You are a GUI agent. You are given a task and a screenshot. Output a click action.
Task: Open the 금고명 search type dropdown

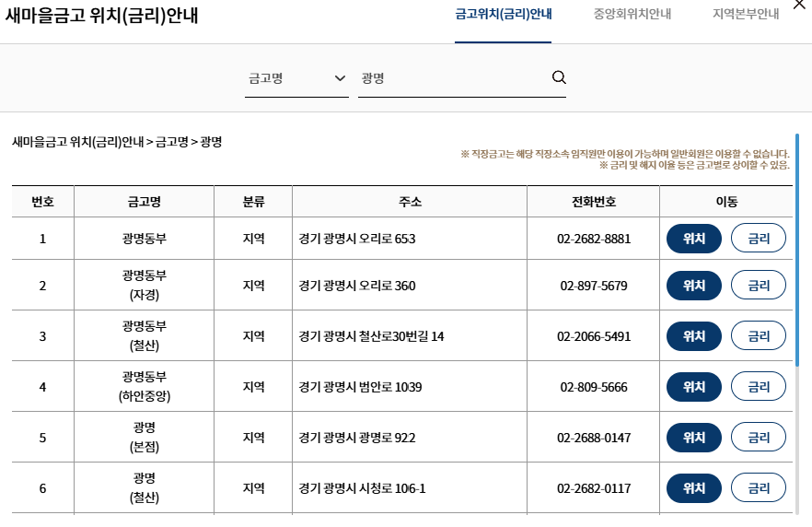tap(296, 78)
